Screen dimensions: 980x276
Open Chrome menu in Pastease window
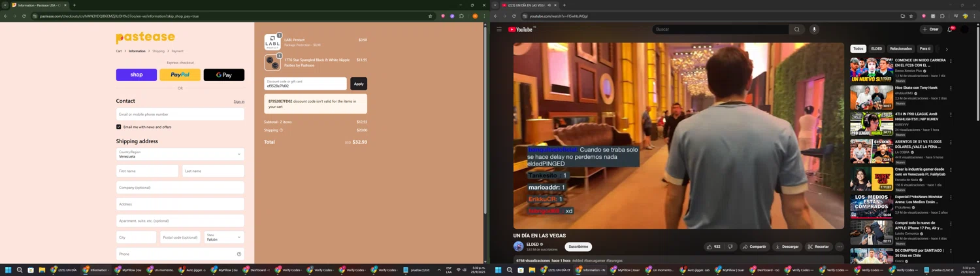484,16
